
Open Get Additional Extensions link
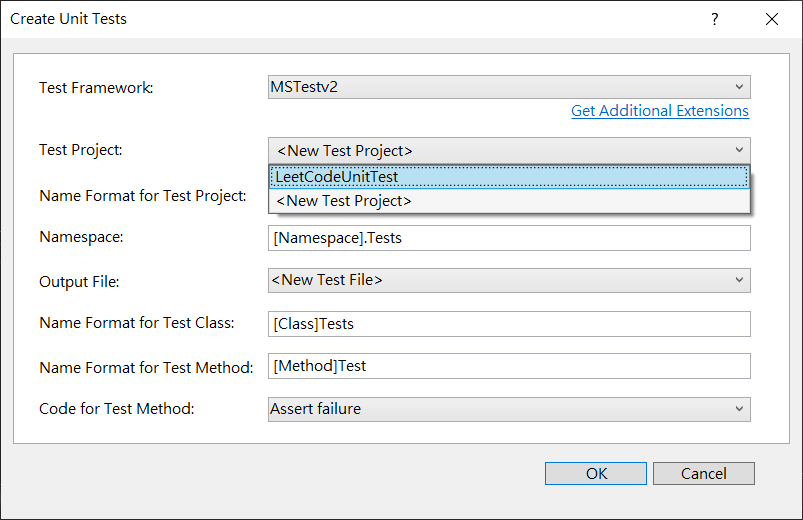click(660, 111)
